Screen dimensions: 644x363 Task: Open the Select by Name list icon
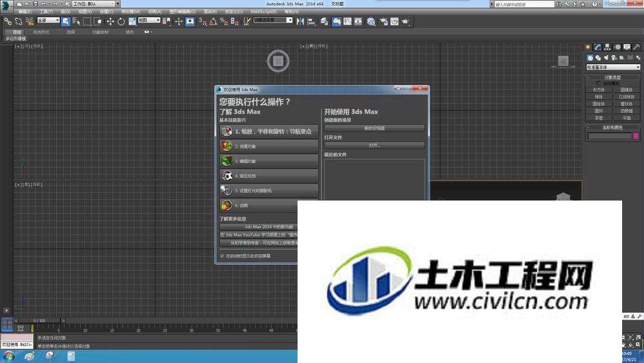pyautogui.click(x=77, y=21)
